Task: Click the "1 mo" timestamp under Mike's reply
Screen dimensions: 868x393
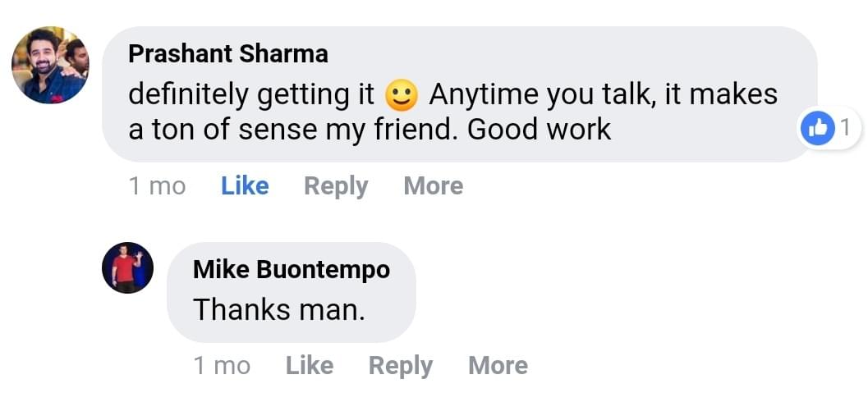Action: [x=222, y=365]
